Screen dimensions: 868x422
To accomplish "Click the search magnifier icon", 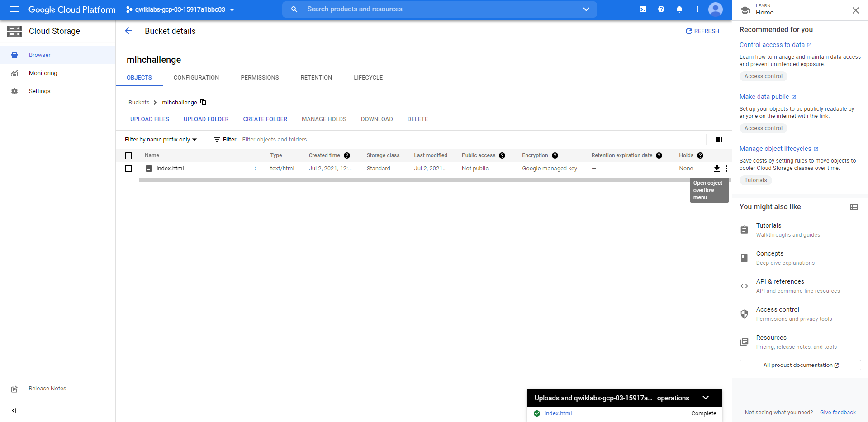I will point(294,9).
